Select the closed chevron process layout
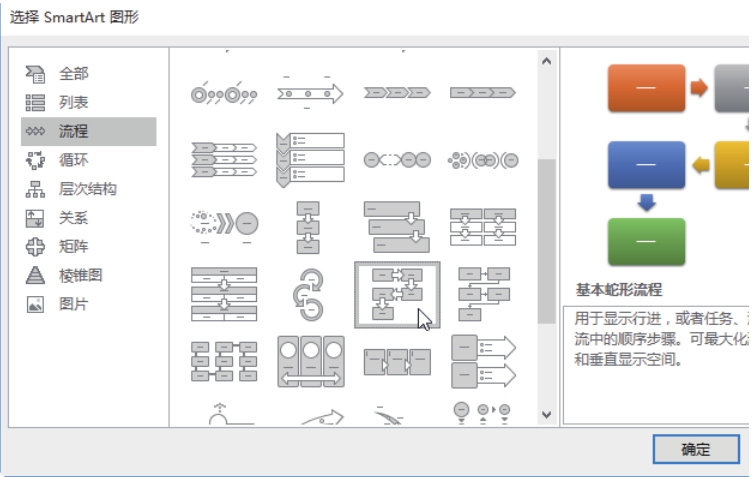This screenshot has width=753, height=477. pos(483,92)
